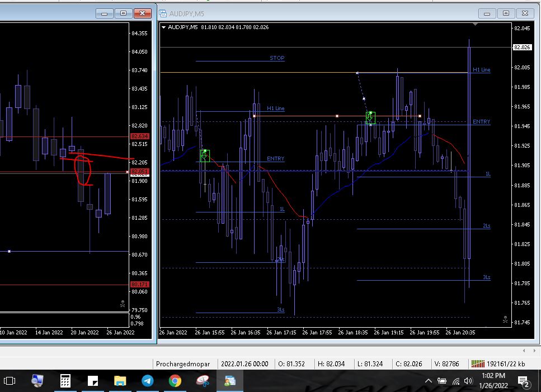Launch Google Chrome from the taskbar

175,381
